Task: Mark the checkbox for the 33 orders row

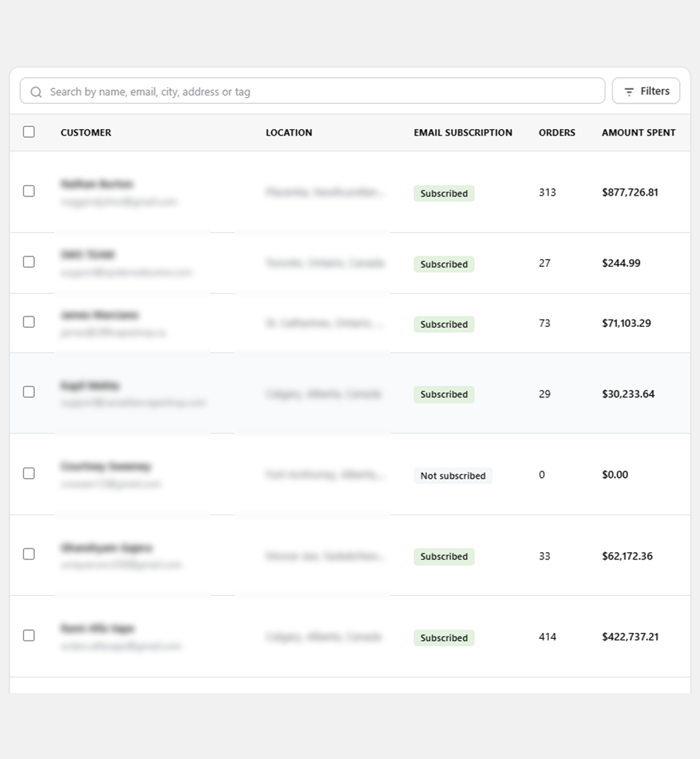Action: 29,554
